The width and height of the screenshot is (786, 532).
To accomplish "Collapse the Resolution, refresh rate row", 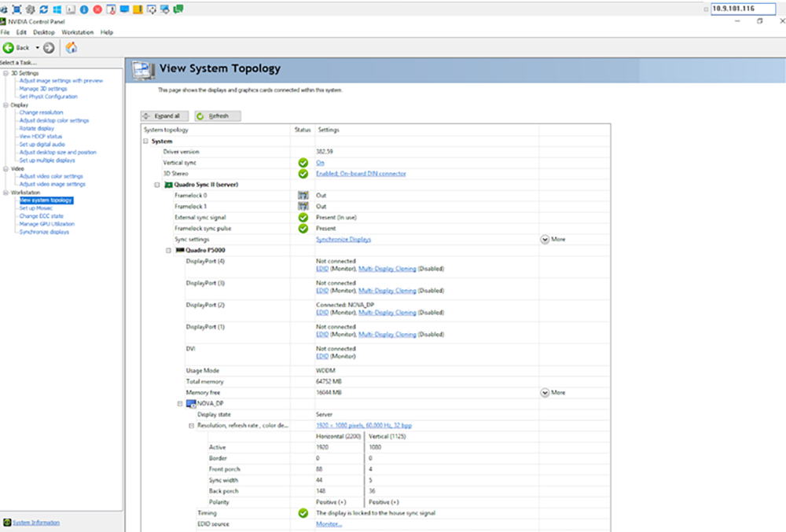I will pyautogui.click(x=191, y=426).
